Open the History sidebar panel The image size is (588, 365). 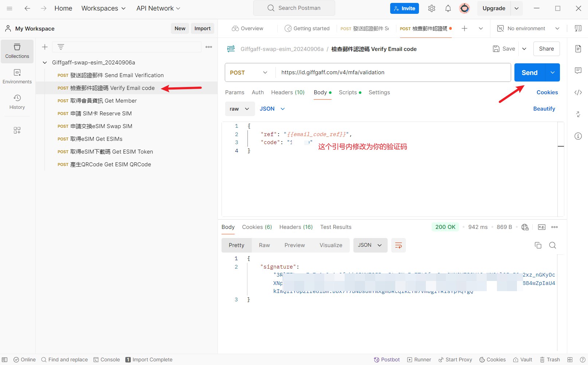click(17, 102)
